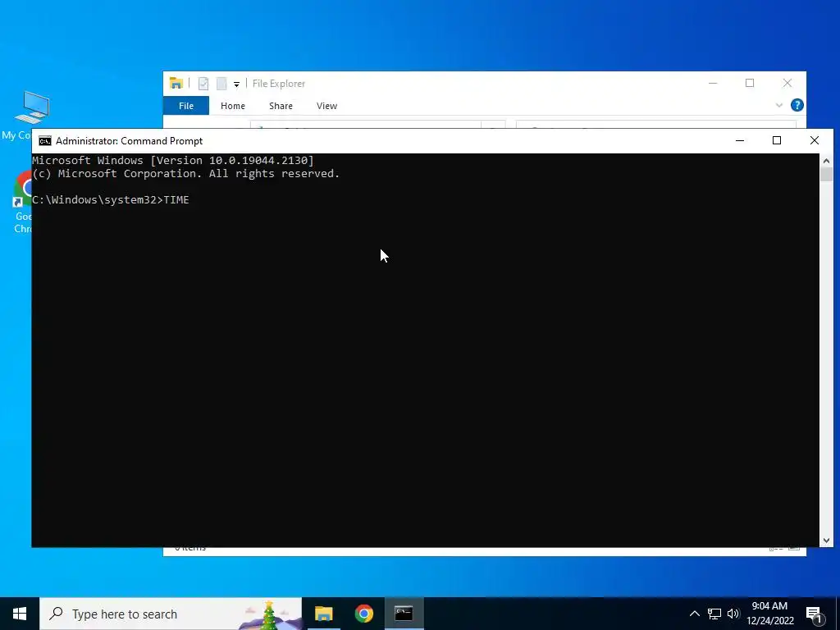Click the File Explorer folder icon in its title bar
The image size is (840, 630).
(176, 83)
